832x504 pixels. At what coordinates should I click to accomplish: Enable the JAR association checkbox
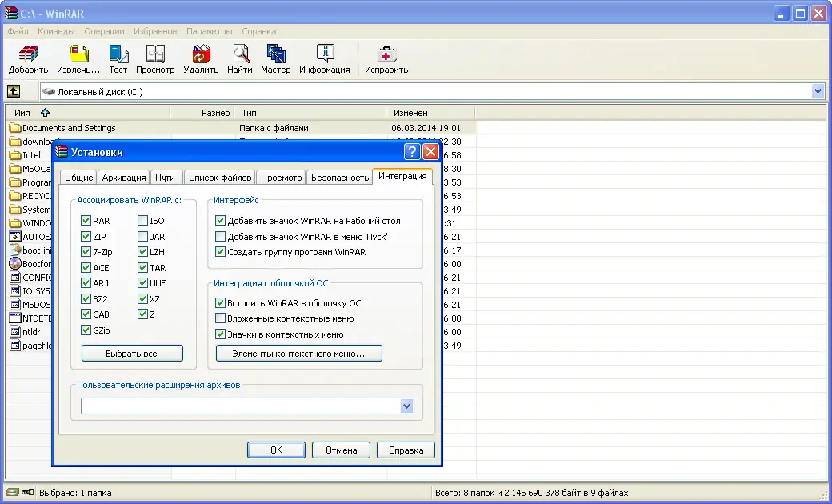tap(142, 237)
